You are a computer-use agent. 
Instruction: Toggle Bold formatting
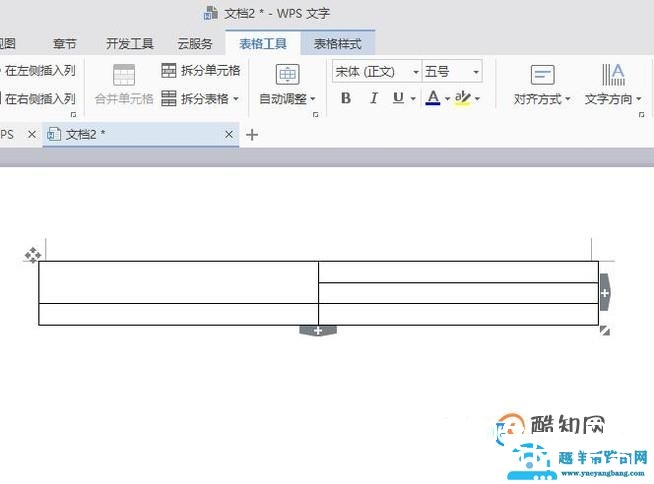pyautogui.click(x=346, y=98)
